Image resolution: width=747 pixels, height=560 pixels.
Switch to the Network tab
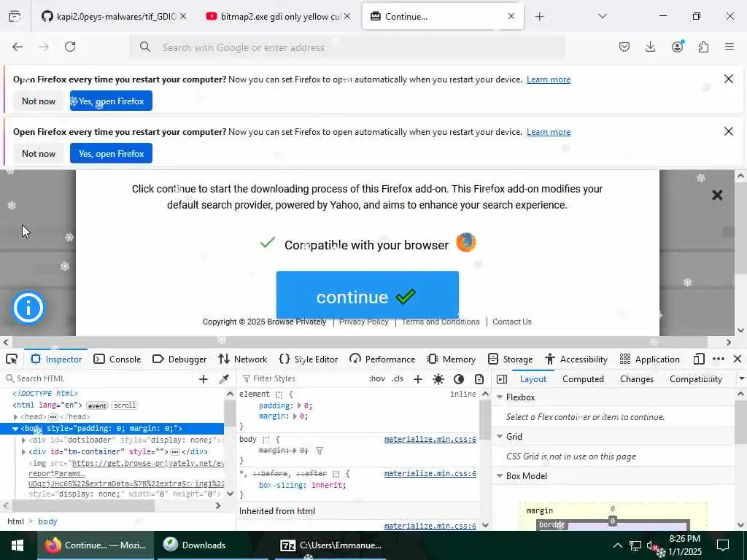242,359
